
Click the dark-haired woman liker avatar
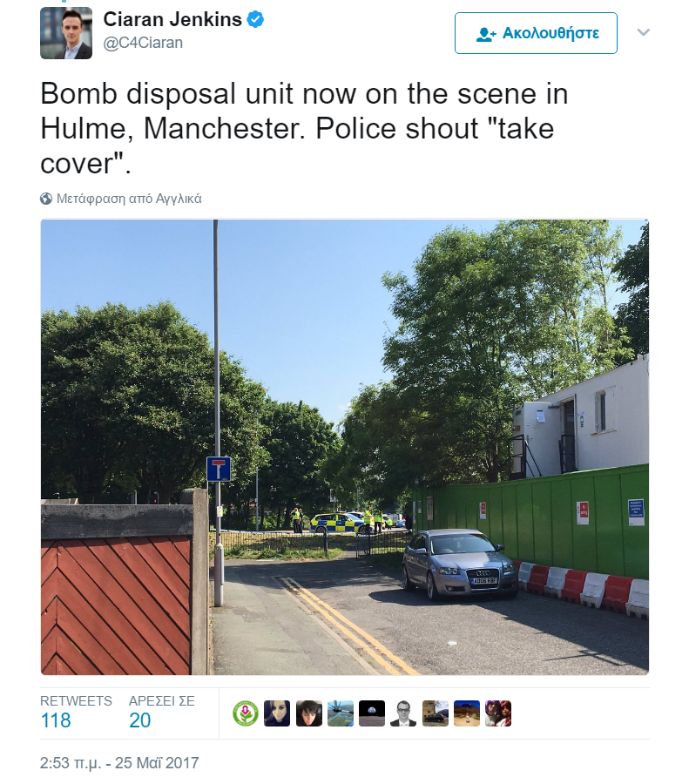pyautogui.click(x=277, y=713)
